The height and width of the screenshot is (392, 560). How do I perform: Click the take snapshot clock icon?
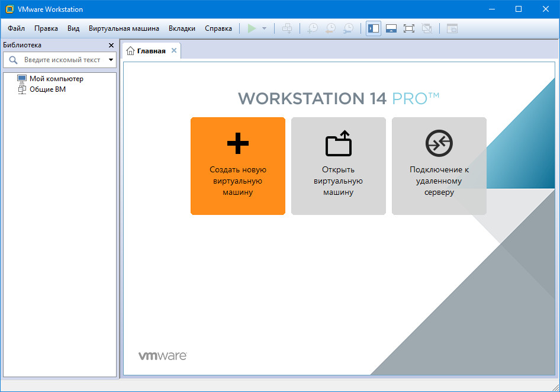(x=313, y=28)
